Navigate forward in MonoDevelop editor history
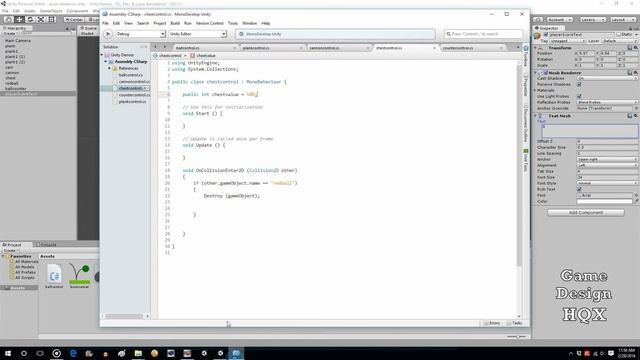This screenshot has width=640, height=360. click(x=164, y=47)
